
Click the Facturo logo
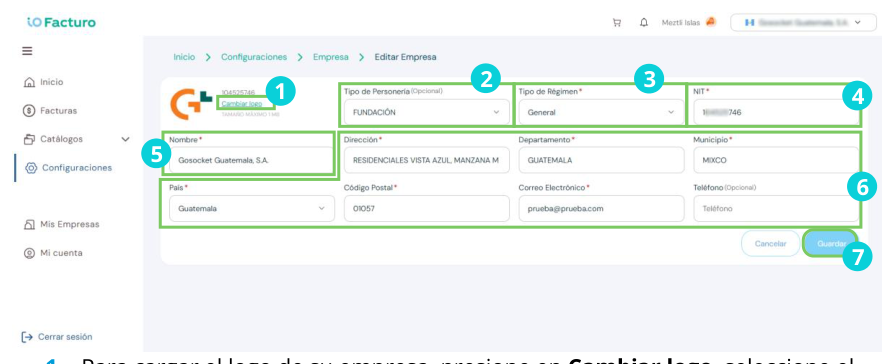pos(61,23)
